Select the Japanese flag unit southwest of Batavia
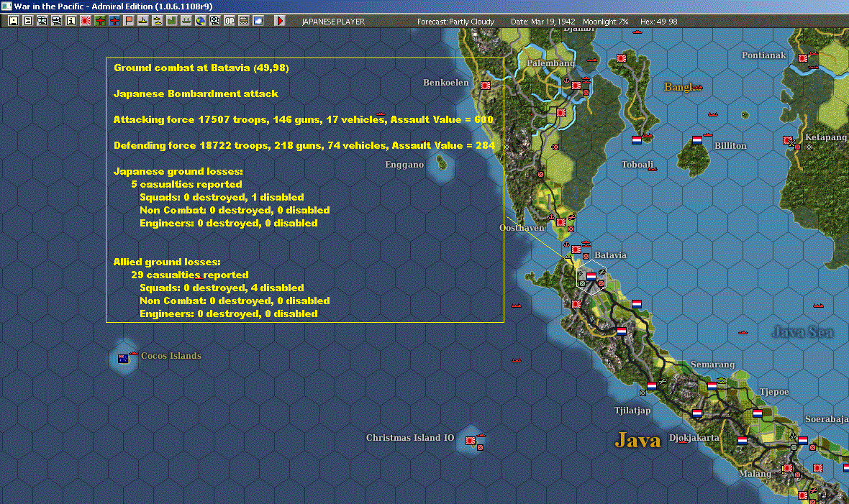849x504 pixels. click(576, 303)
